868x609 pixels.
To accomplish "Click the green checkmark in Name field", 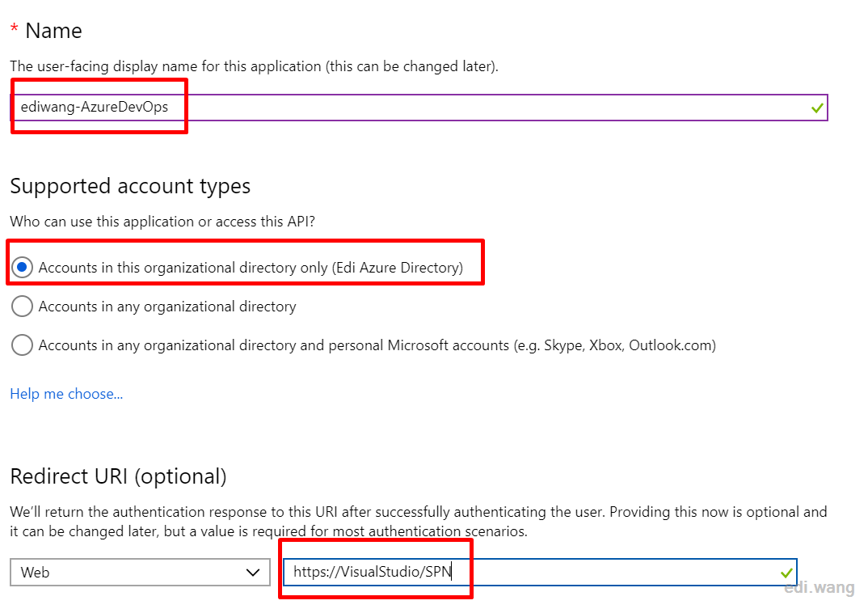I will [817, 108].
